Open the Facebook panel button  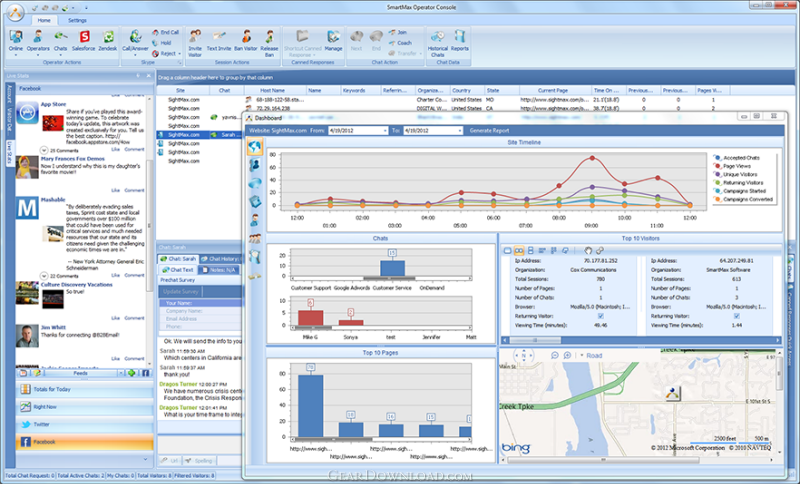pyautogui.click(x=85, y=442)
